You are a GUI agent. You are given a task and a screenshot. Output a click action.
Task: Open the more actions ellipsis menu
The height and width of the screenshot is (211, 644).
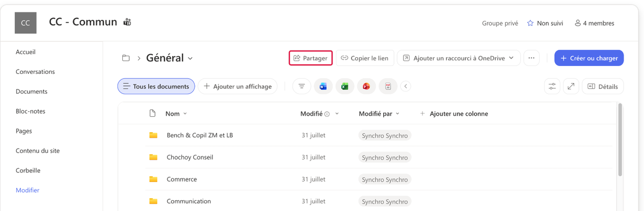(531, 58)
